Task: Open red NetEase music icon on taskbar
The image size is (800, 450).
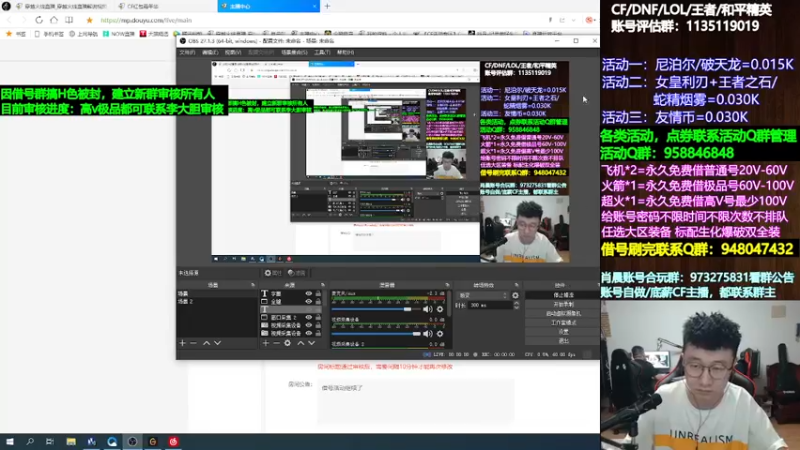Action: [x=173, y=442]
